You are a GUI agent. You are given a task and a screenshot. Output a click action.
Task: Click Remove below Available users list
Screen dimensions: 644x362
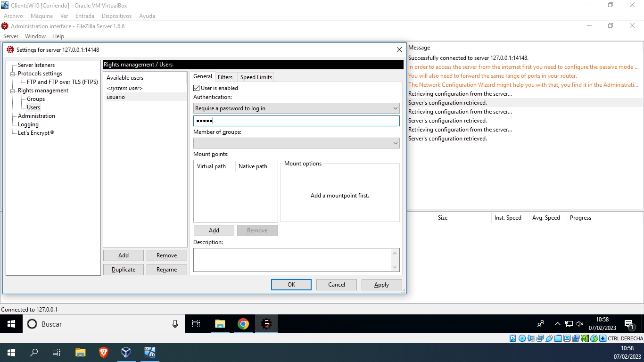pos(167,255)
